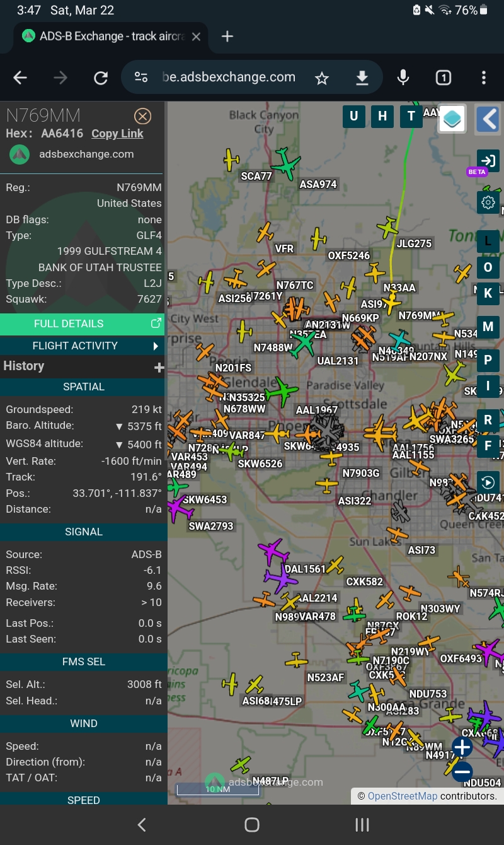The height and width of the screenshot is (845, 504).
Task: Tap the Android back navigation button
Action: click(142, 825)
